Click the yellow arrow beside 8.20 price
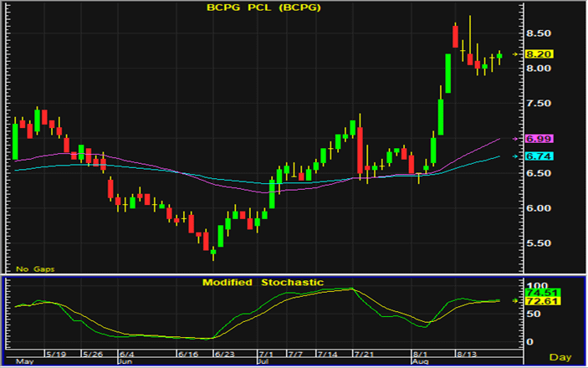The image size is (588, 368). 516,54
